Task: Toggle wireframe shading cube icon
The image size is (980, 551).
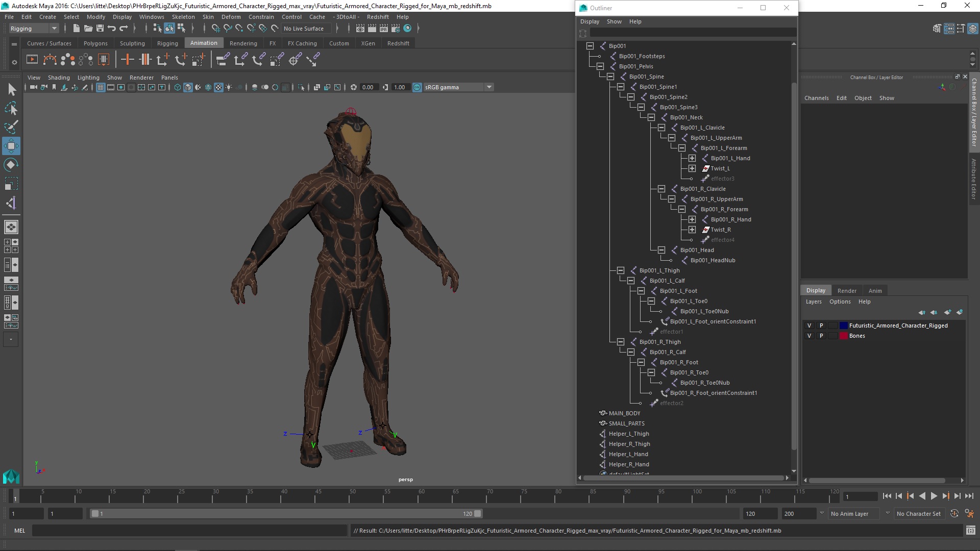Action: (177, 87)
